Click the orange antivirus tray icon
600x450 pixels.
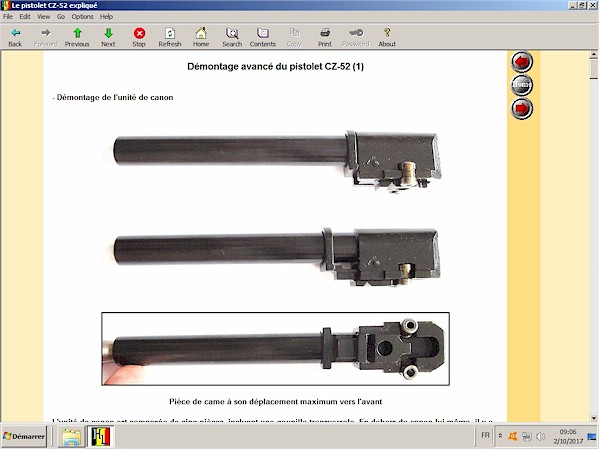tap(513, 436)
